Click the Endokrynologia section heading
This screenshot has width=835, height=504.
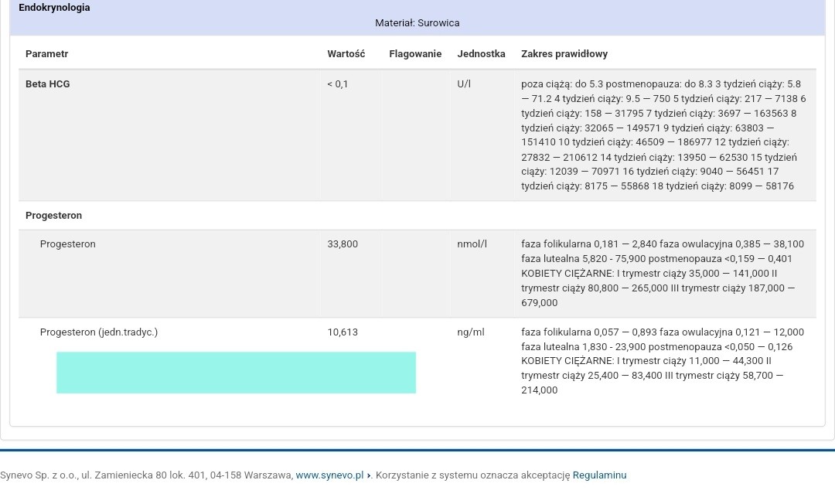click(54, 8)
